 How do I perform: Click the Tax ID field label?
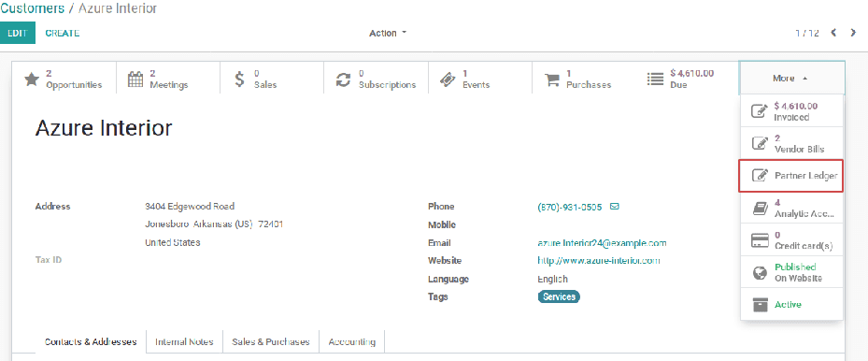[x=49, y=259]
